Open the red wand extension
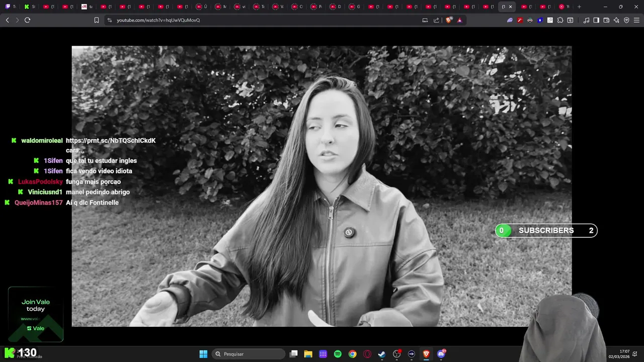This screenshot has width=644, height=362. point(520,20)
